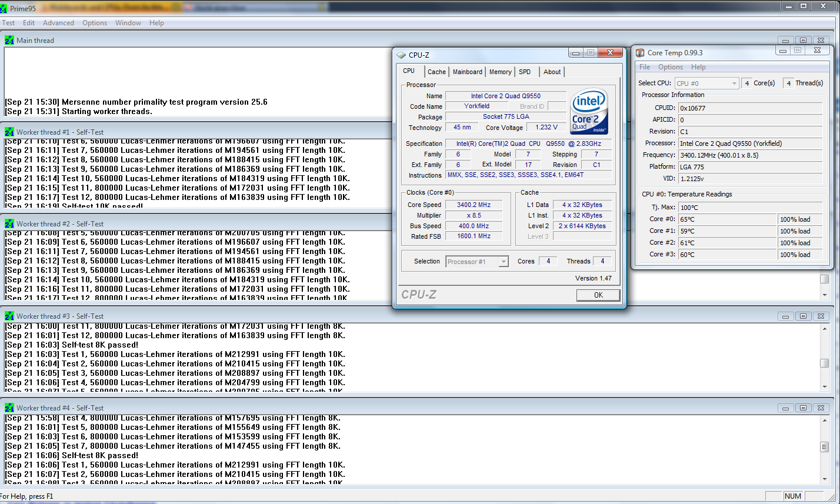Switch to the SPD tab in CPU-Z

coord(525,72)
